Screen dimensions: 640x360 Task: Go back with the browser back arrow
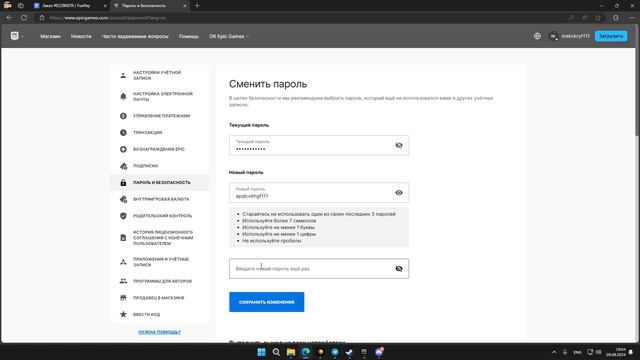click(9, 18)
